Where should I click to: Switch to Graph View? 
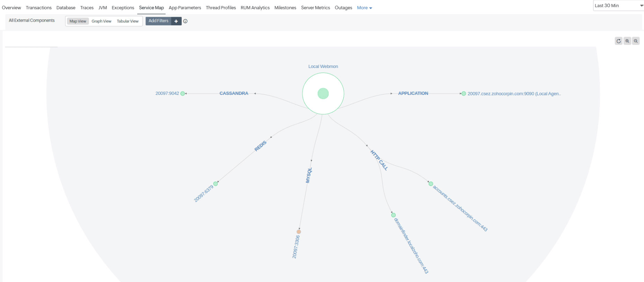pos(101,21)
